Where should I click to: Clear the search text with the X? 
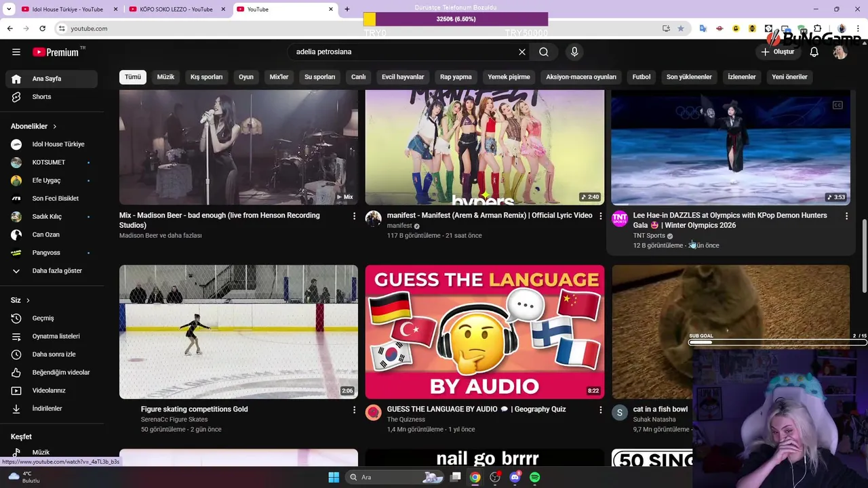pyautogui.click(x=522, y=52)
